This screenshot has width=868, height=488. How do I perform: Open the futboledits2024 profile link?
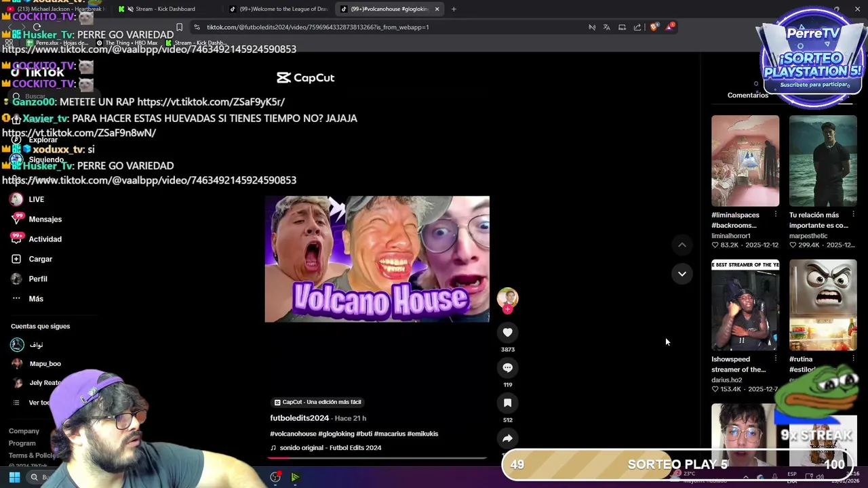click(299, 418)
